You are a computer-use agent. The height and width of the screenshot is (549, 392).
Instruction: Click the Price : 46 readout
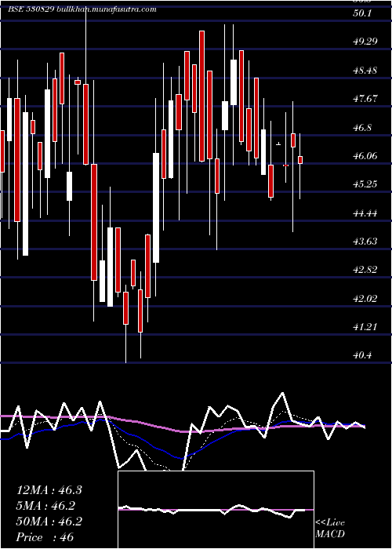point(45,537)
